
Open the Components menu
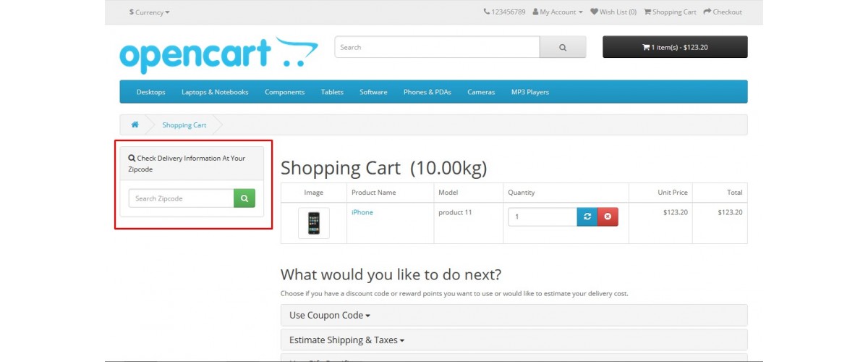click(x=284, y=92)
